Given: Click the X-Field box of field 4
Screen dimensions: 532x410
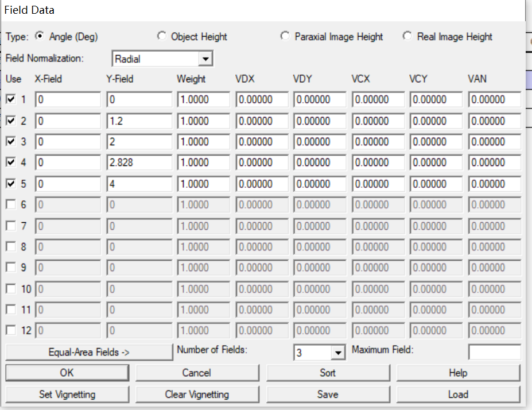Looking at the screenshot, I should [x=68, y=163].
